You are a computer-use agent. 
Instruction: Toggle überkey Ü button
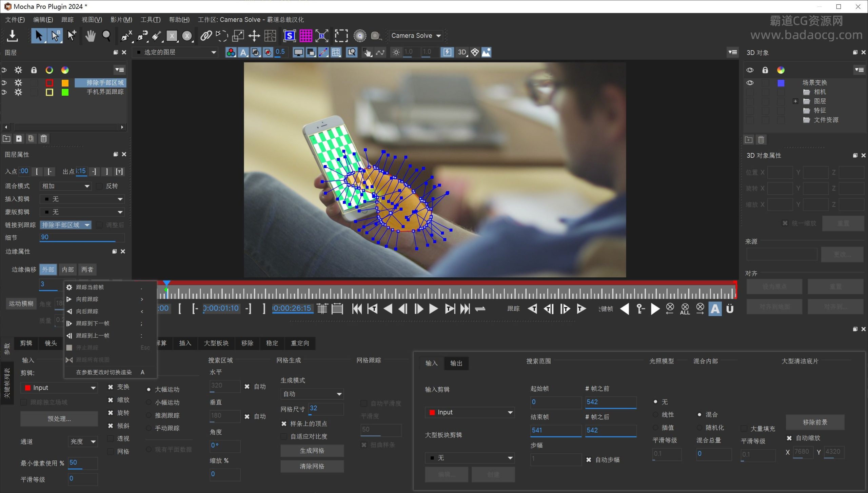point(730,309)
